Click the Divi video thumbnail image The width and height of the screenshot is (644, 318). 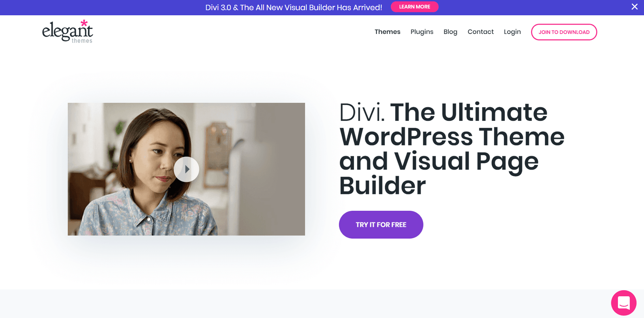point(186,169)
